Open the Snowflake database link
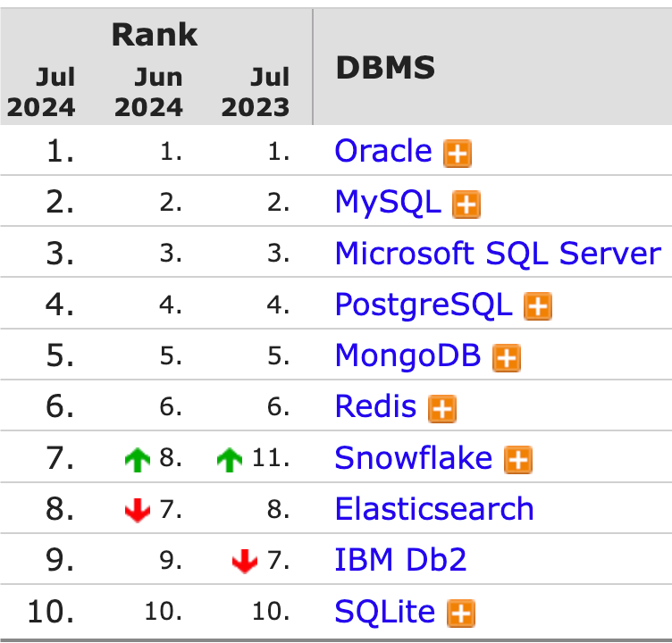 coord(413,457)
